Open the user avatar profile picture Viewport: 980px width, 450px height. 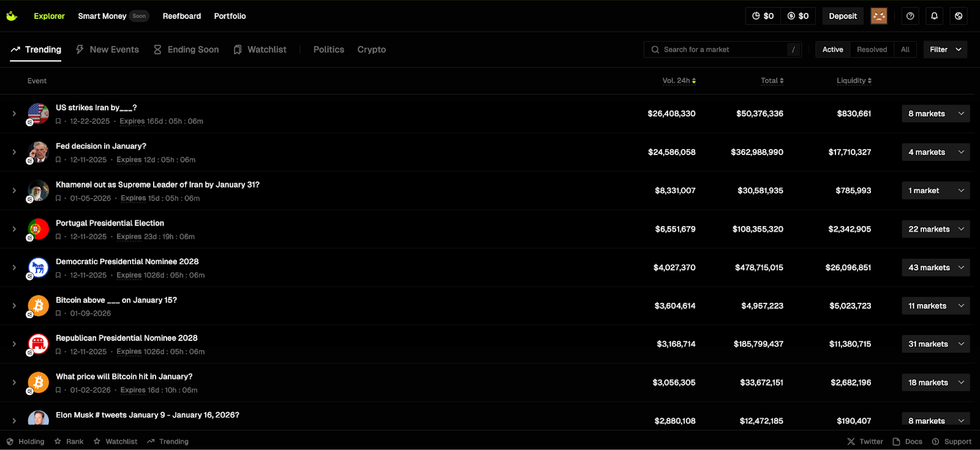[879, 16]
